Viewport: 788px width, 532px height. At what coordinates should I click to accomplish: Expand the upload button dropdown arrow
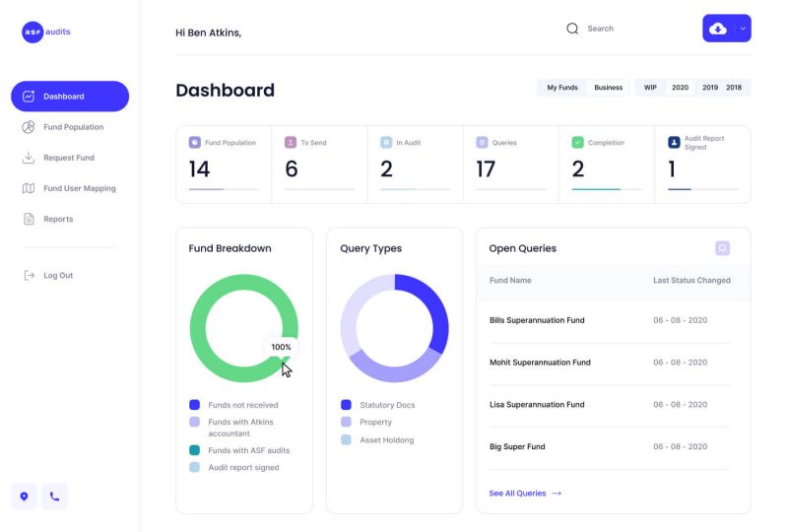point(743,29)
